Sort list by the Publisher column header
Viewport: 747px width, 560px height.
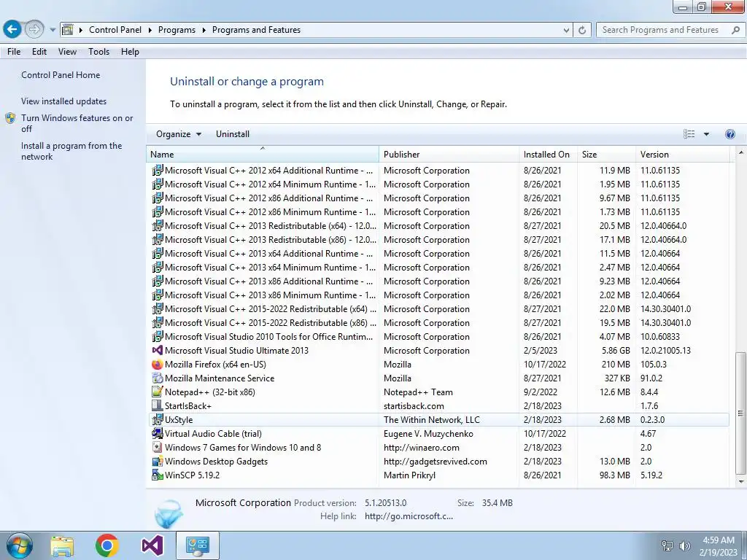click(449, 155)
